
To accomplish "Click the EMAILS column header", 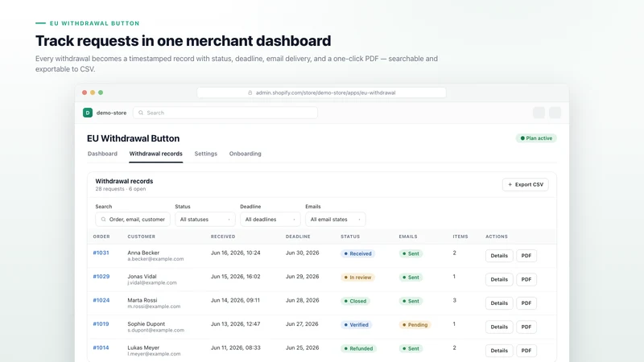I will (408, 237).
